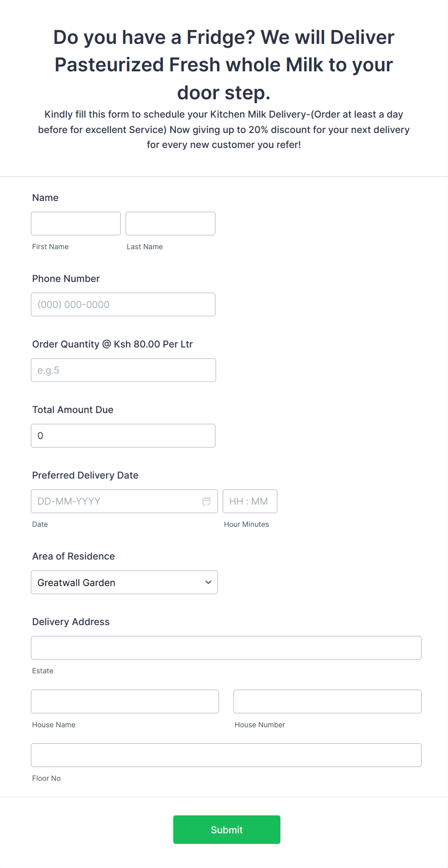The width and height of the screenshot is (448, 868).
Task: Click the Total Amount Due field showing 0
Action: (x=123, y=435)
